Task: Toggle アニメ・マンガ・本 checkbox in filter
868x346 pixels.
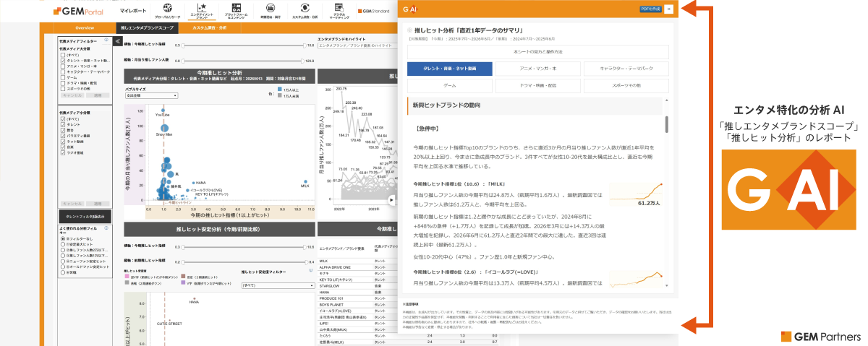Action: 63,66
